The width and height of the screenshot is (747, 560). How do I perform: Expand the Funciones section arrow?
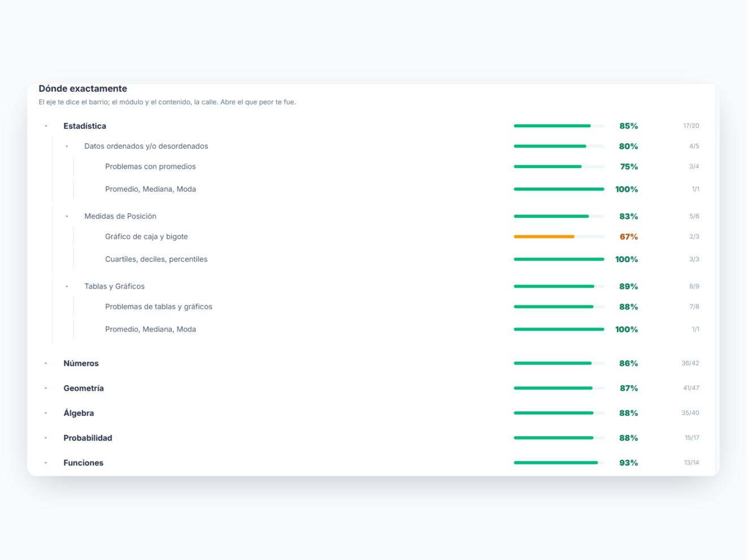pos(46,463)
